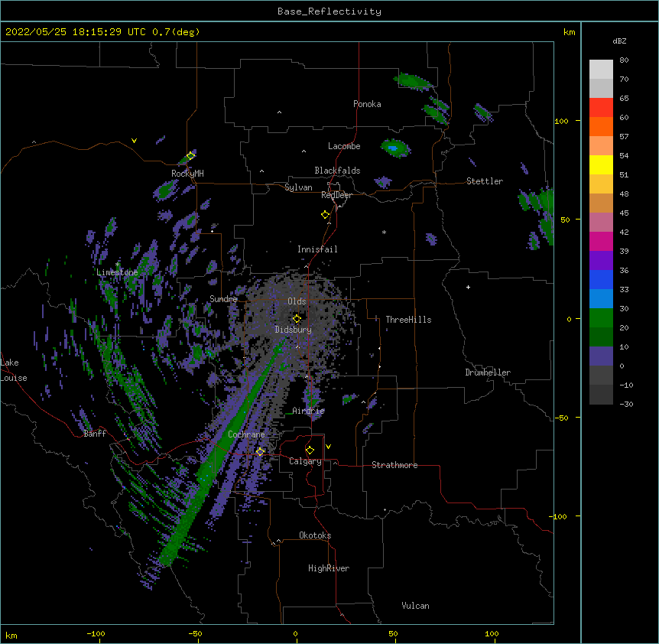Screen dimensions: 659x644
Task: Select the Lacombe city label
Action: (x=344, y=146)
